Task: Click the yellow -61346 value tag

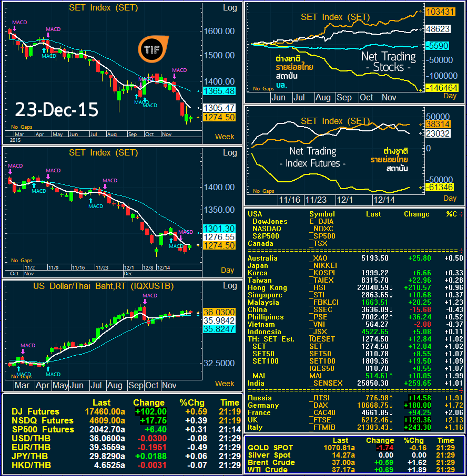Action: [x=440, y=188]
